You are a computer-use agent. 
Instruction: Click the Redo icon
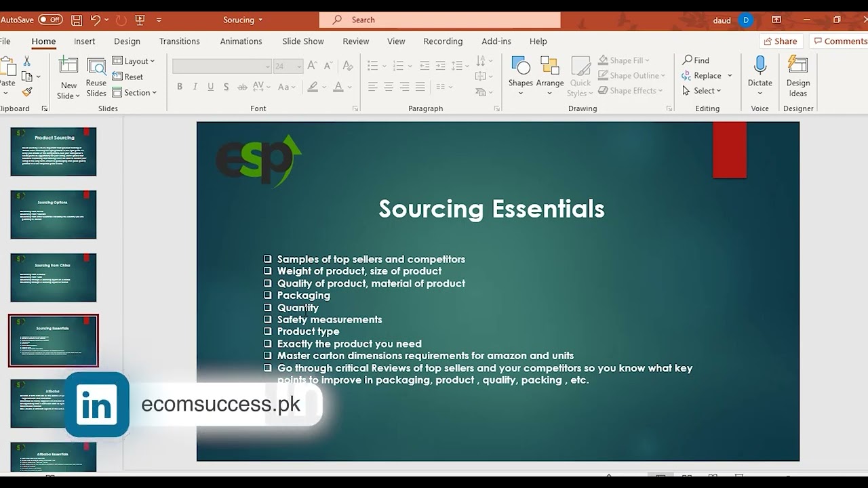tap(121, 20)
